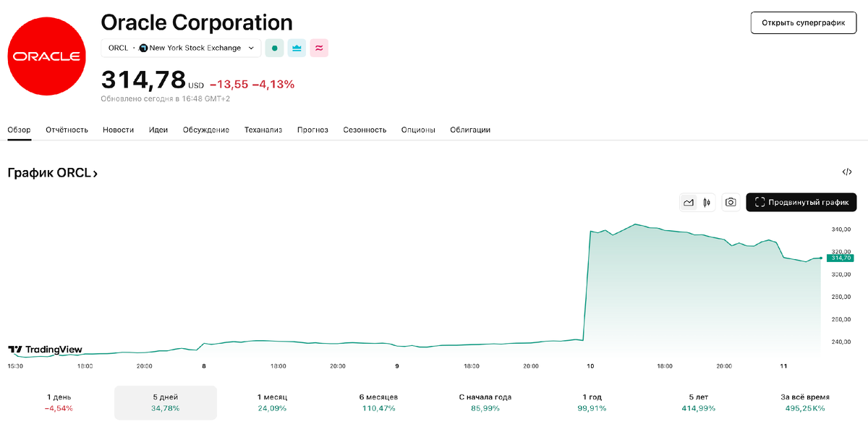Click Обновлено сегодня в 16:48 timestamp

(x=165, y=98)
